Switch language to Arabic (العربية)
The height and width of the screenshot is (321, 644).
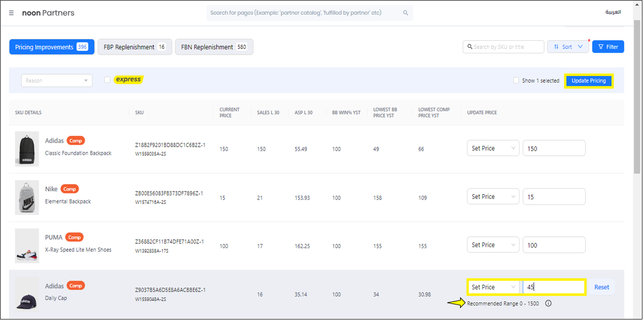pyautogui.click(x=613, y=12)
